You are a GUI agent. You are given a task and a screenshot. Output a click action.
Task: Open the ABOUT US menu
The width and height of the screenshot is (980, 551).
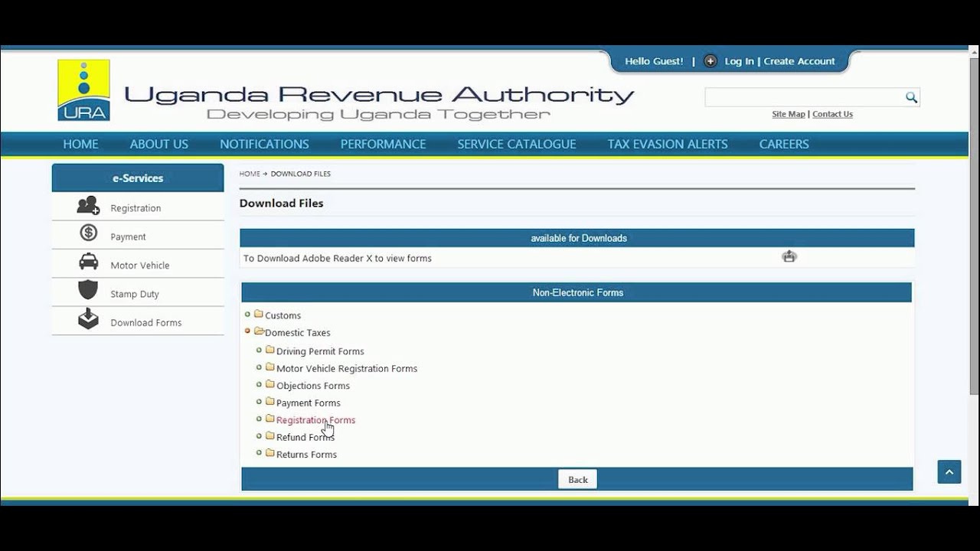click(x=158, y=144)
